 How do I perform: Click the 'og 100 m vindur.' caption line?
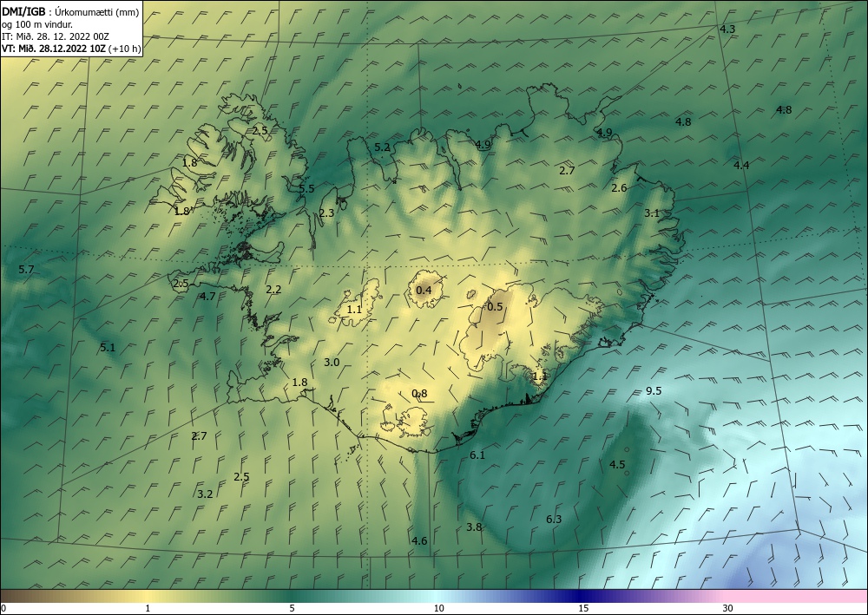37,24
